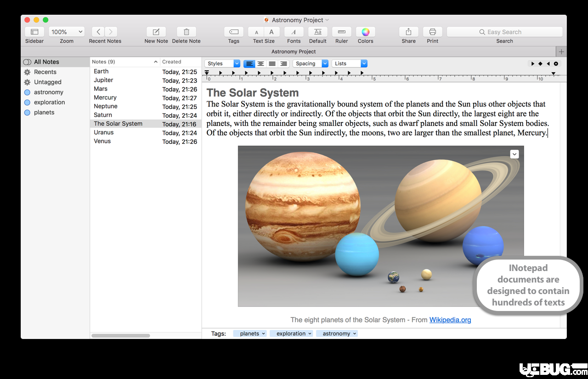Decrease text size with small A

(256, 32)
